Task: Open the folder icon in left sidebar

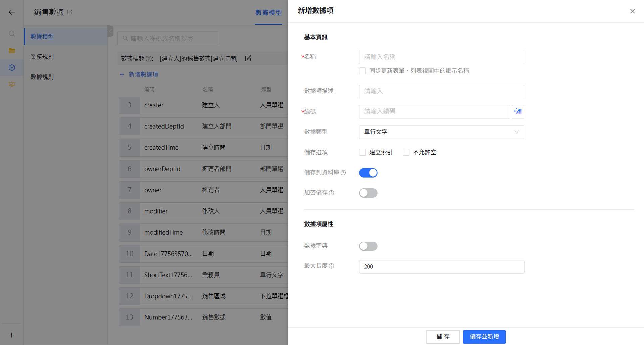Action: click(12, 51)
